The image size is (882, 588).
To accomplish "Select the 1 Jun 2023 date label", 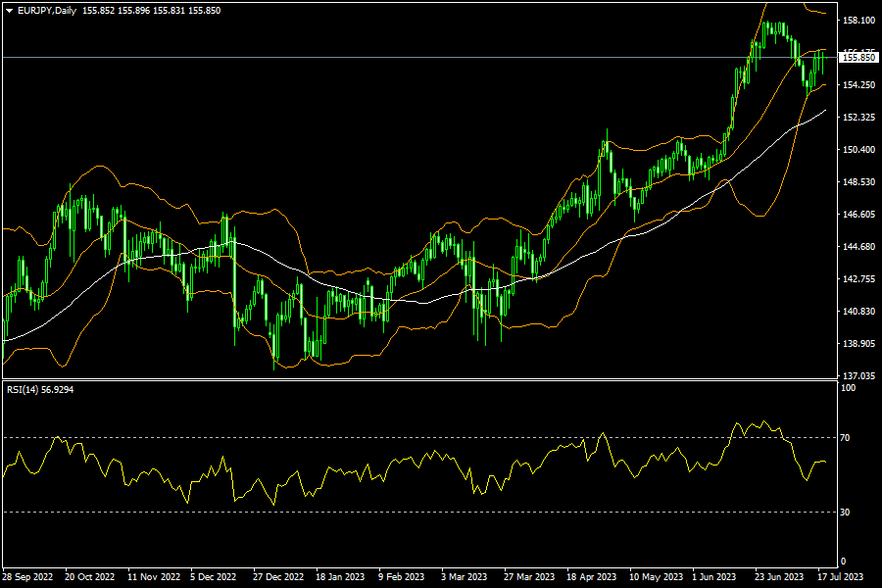I will tap(714, 577).
